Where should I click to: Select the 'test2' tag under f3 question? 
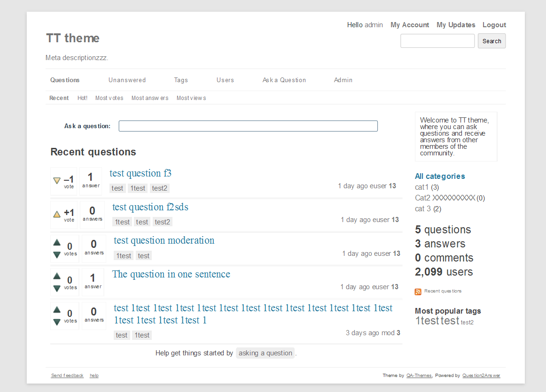pos(159,188)
